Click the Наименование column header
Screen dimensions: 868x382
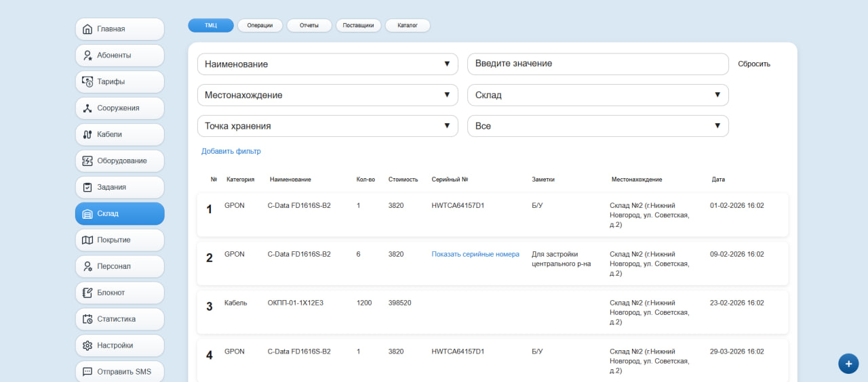[290, 180]
